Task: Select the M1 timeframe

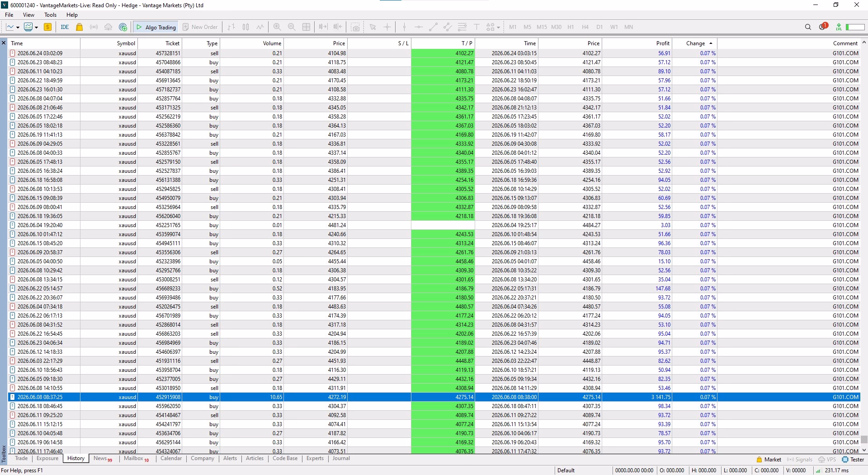Action: [513, 27]
